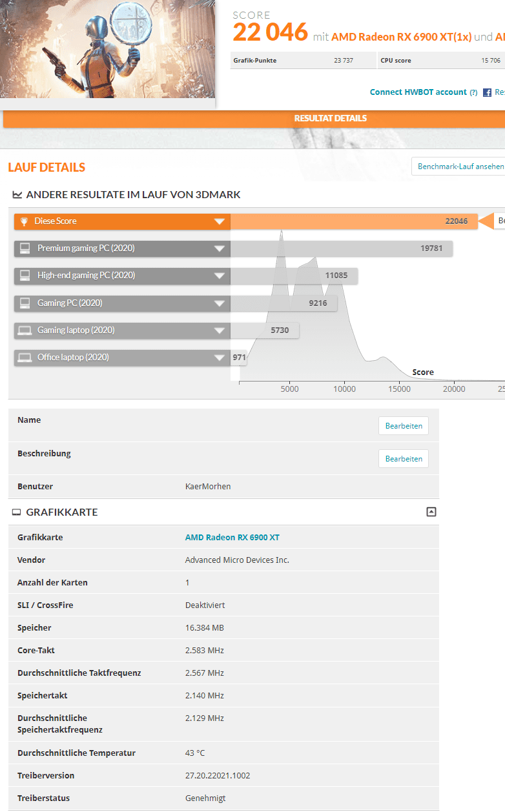Viewport: 505px width, 812px height.
Task: Click the monitor icon beside GRAFIKKARTE heading
Action: tap(17, 513)
